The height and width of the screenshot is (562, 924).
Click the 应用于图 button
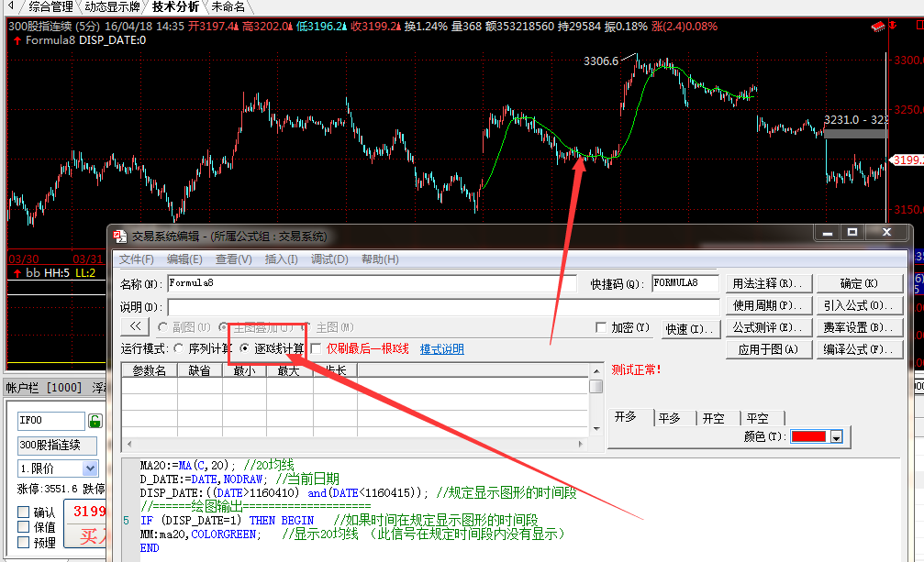point(769,349)
